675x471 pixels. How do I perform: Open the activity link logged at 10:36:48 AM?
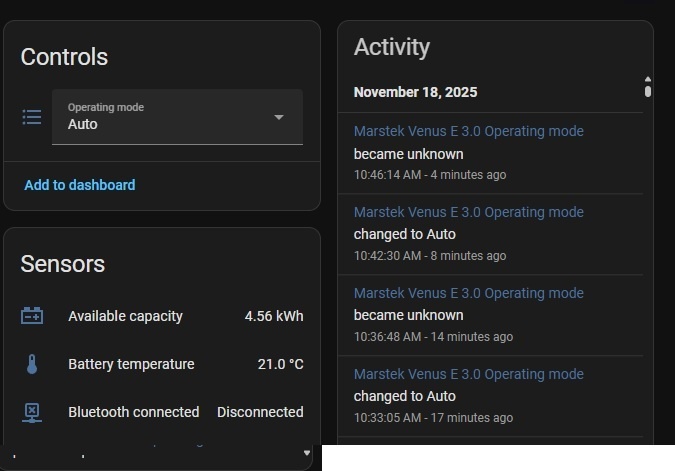tap(468, 293)
